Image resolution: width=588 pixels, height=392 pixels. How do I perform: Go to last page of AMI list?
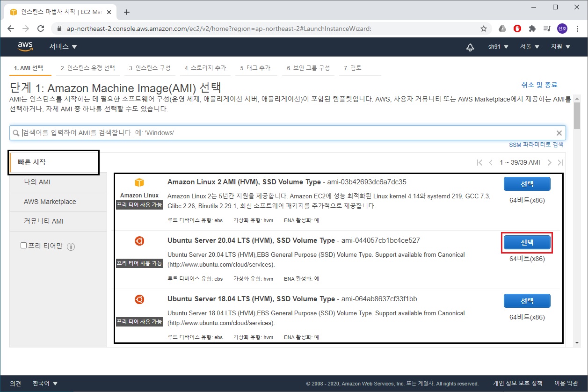[x=560, y=162]
